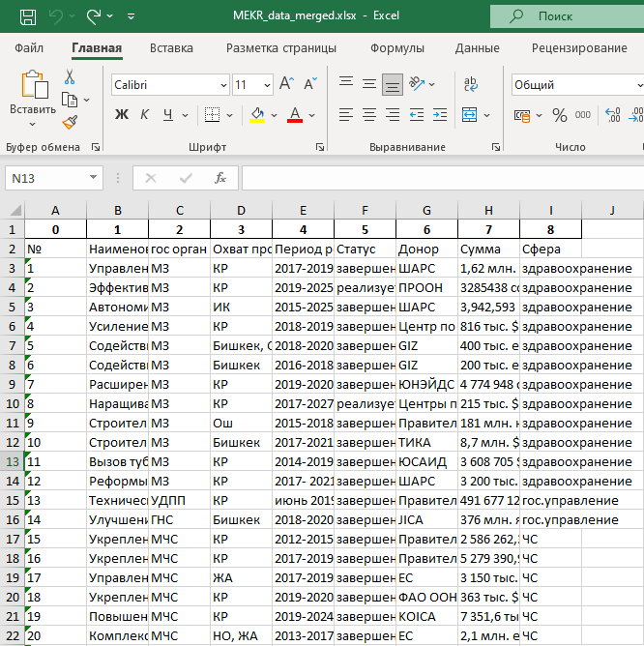Click Insert Function fx button
The image size is (644, 646).
point(220,178)
